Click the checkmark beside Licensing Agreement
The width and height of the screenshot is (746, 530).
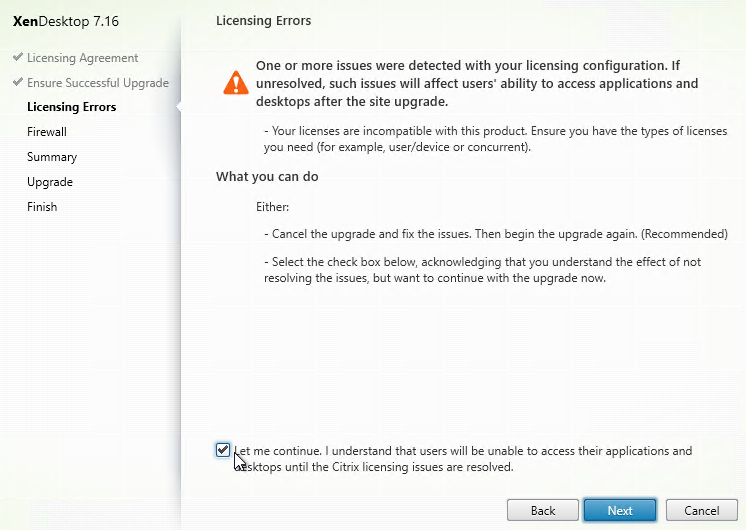(x=18, y=57)
